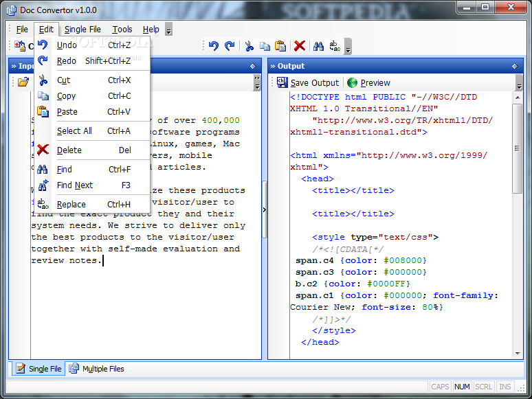Image resolution: width=532 pixels, height=399 pixels.
Task: Click the Cut scissors toolbar icon
Action: pyautogui.click(x=250, y=46)
